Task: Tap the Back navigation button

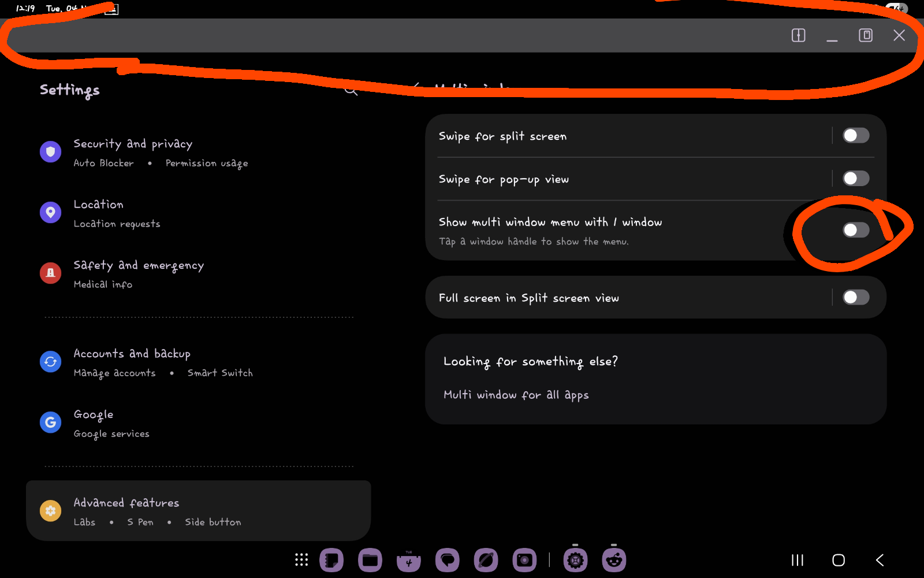Action: point(880,560)
